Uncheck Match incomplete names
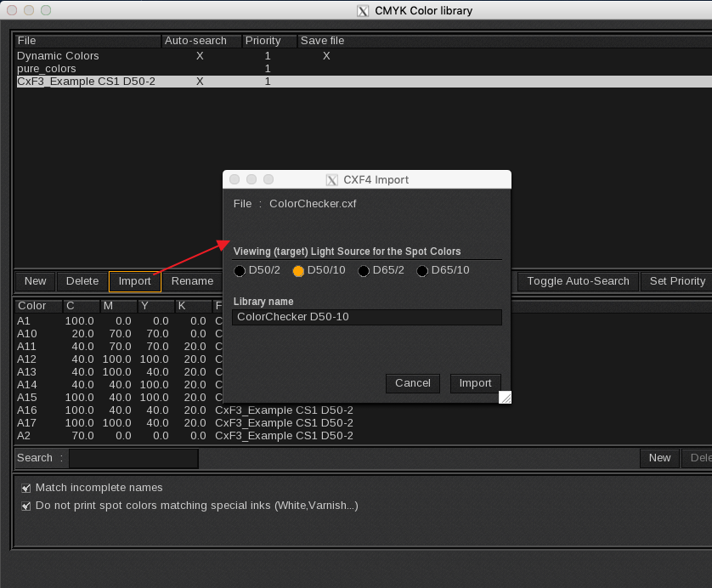This screenshot has height=588, width=712. point(25,487)
